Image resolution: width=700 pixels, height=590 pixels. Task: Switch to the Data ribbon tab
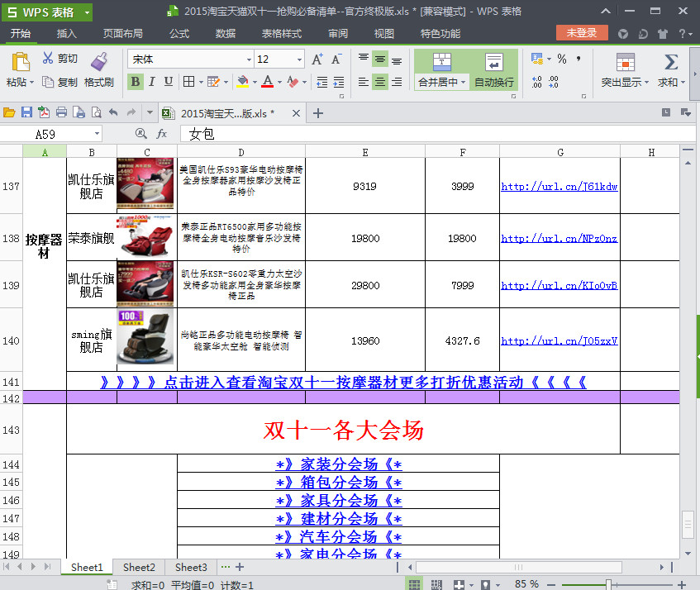pyautogui.click(x=226, y=34)
